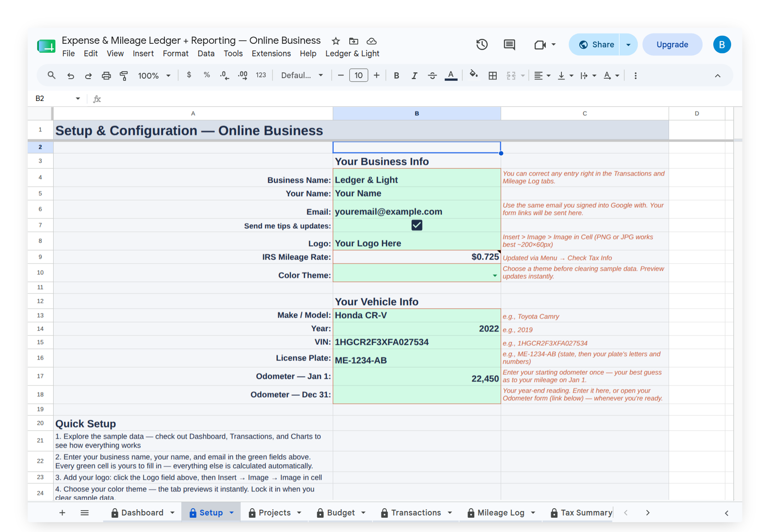770x532 pixels.
Task: Click the Move to folder icon
Action: click(x=354, y=41)
